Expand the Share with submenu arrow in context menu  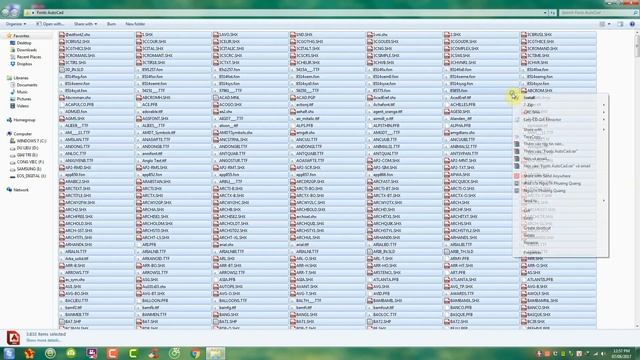tap(604, 129)
